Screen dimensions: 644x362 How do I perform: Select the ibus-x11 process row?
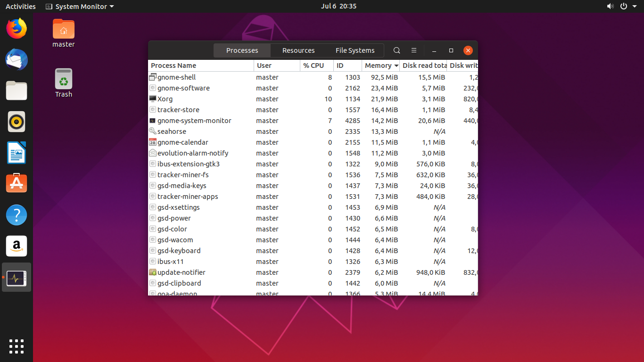pos(313,262)
